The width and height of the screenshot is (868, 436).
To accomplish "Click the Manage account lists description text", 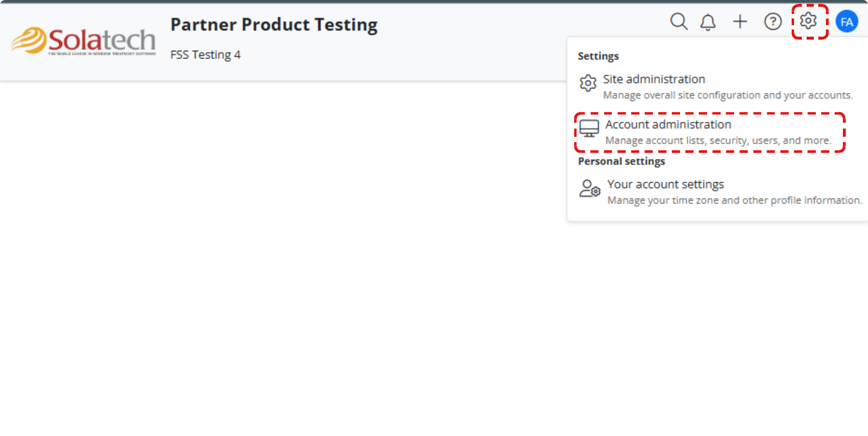I will click(719, 140).
